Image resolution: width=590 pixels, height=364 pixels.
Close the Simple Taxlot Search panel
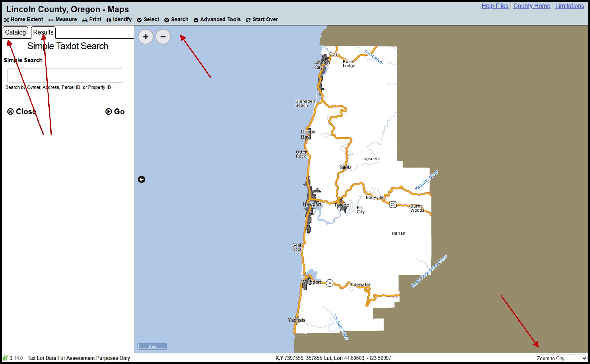click(x=22, y=111)
